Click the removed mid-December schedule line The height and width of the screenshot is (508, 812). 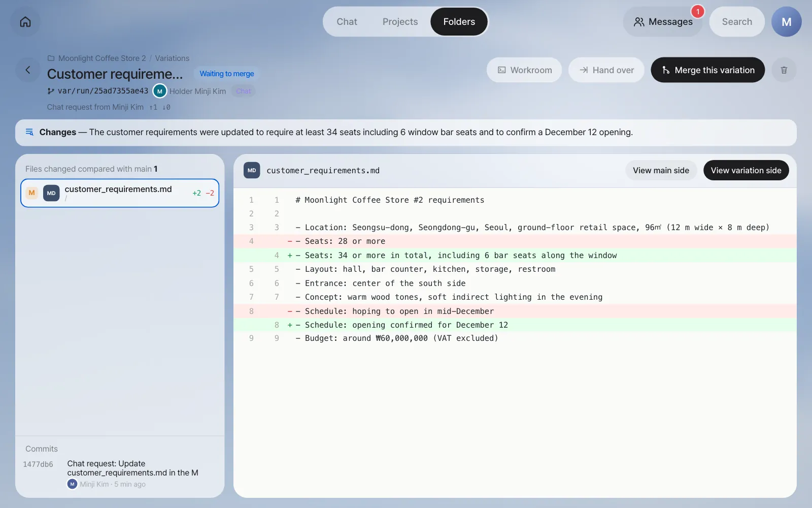515,311
